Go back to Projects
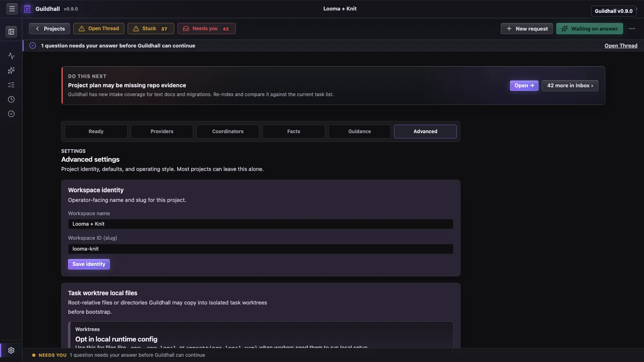 pos(50,29)
